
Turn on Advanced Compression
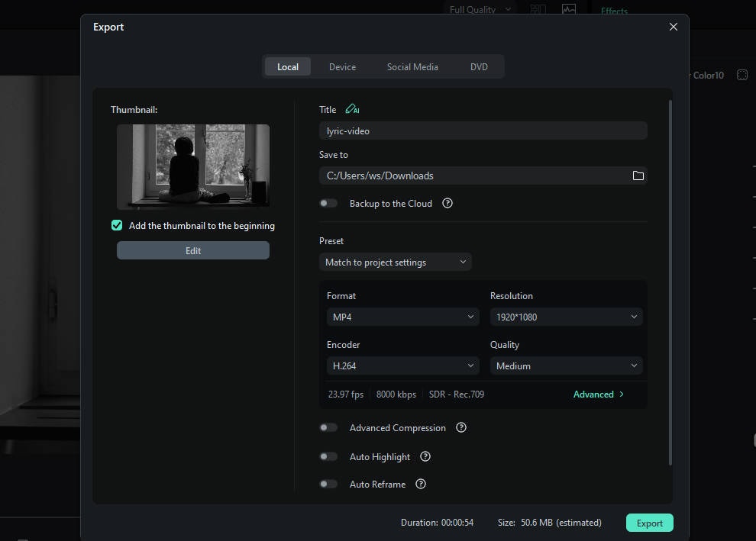pos(328,427)
